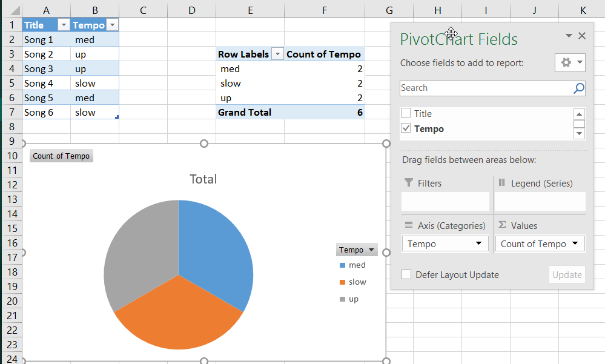The height and width of the screenshot is (364, 605).
Task: Uncheck the Tempo field checkbox
Action: 406,128
